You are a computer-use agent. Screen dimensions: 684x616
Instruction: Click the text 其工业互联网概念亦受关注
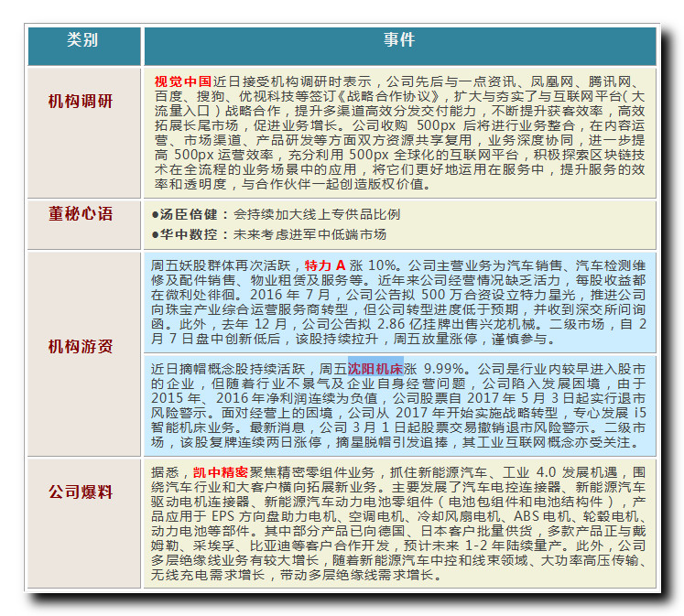tap(546, 442)
